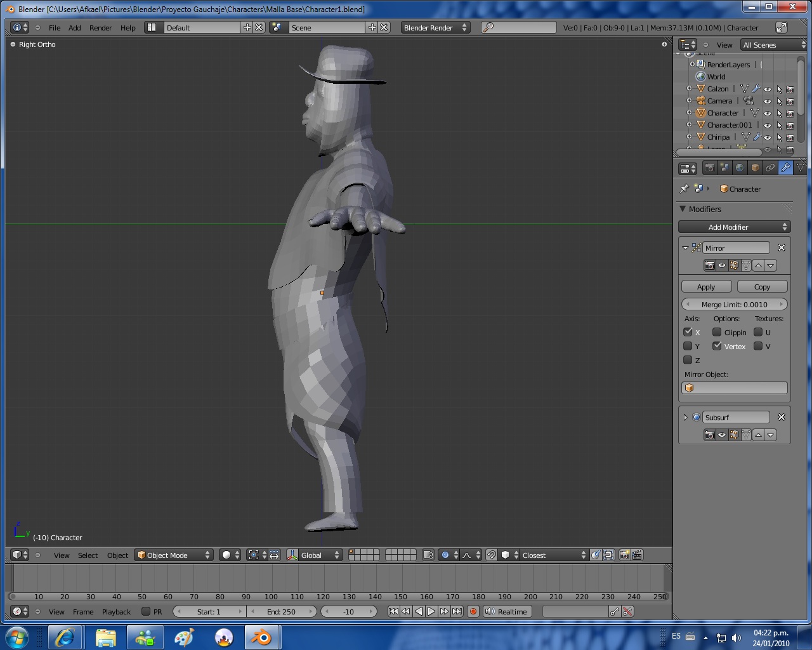
Task: Open the Render properties tab (camera icon)
Action: (x=709, y=168)
